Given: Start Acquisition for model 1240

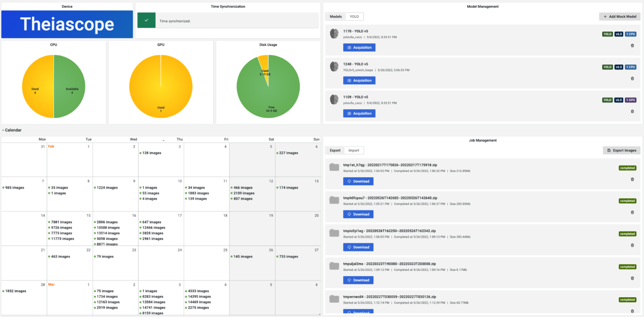Looking at the screenshot, I should click(x=359, y=81).
